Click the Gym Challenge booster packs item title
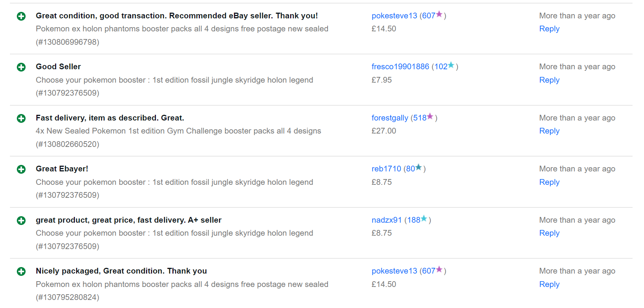 pos(178,131)
